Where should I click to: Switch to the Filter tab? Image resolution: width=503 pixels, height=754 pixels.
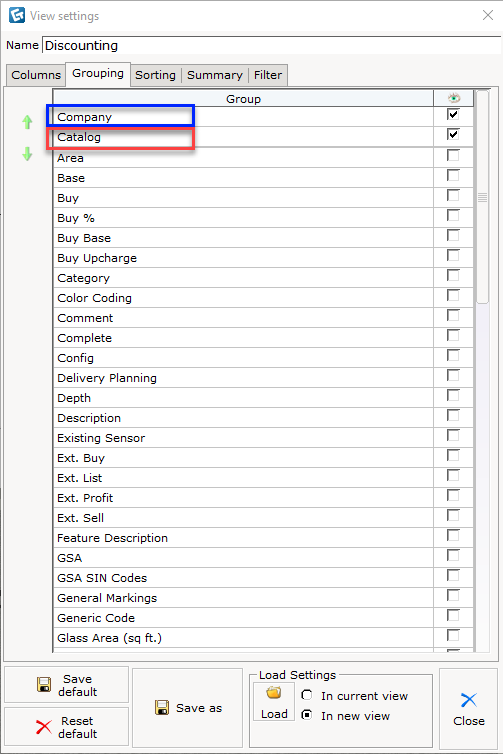pos(268,75)
